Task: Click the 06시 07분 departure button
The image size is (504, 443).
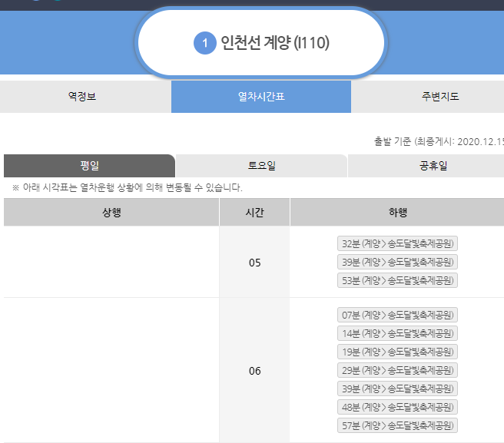Action: tap(398, 315)
